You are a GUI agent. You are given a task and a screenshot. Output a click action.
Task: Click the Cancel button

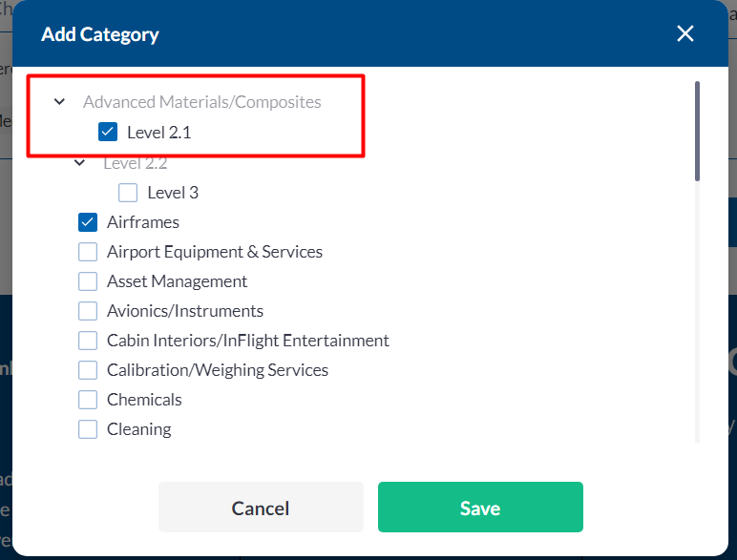[261, 508]
